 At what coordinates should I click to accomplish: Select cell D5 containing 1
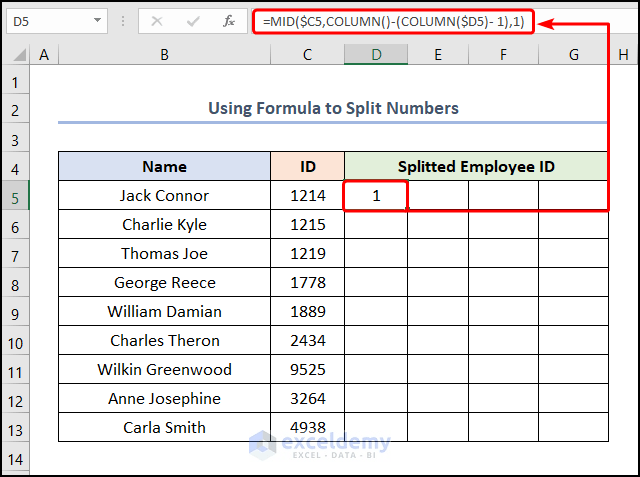376,195
